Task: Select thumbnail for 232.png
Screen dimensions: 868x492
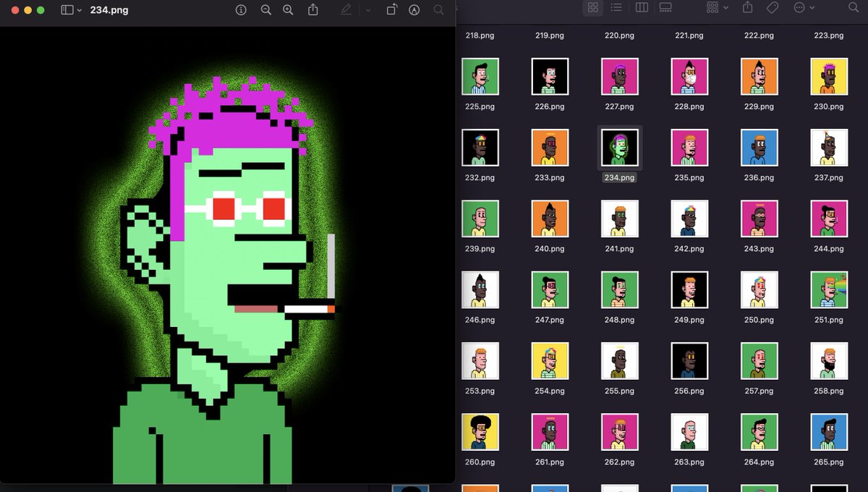Action: [480, 148]
